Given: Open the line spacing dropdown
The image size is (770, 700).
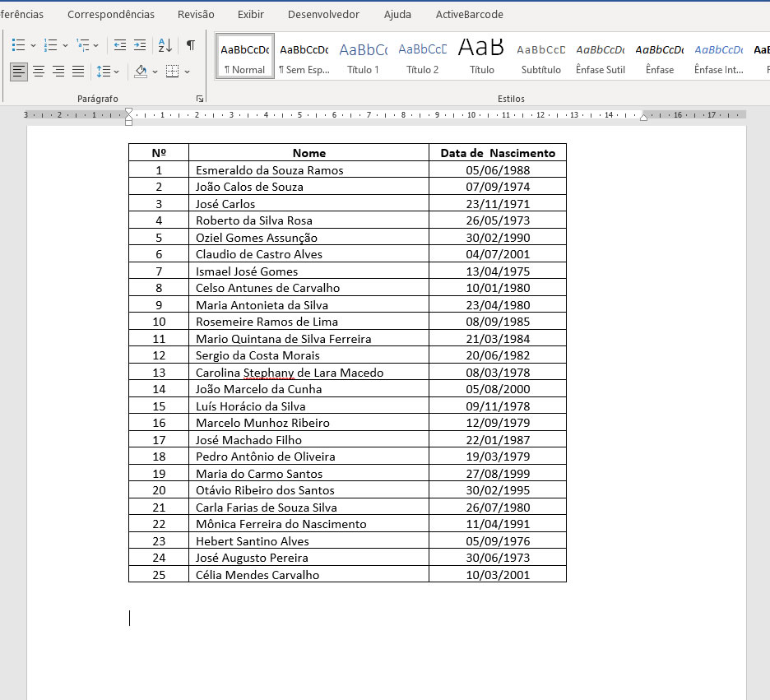Looking at the screenshot, I should 116,72.
